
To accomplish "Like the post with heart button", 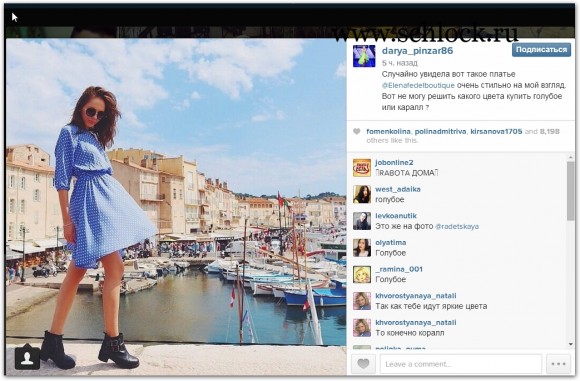I will point(363,364).
